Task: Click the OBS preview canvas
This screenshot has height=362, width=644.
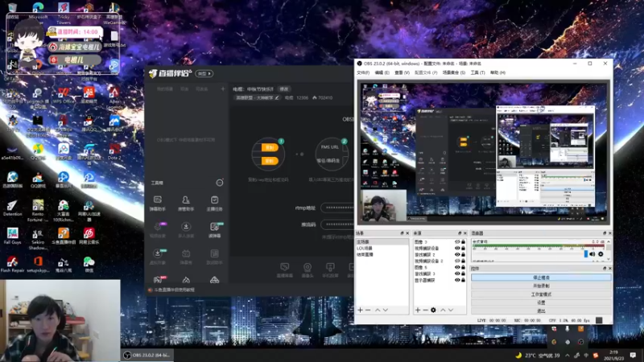Action: (484, 152)
